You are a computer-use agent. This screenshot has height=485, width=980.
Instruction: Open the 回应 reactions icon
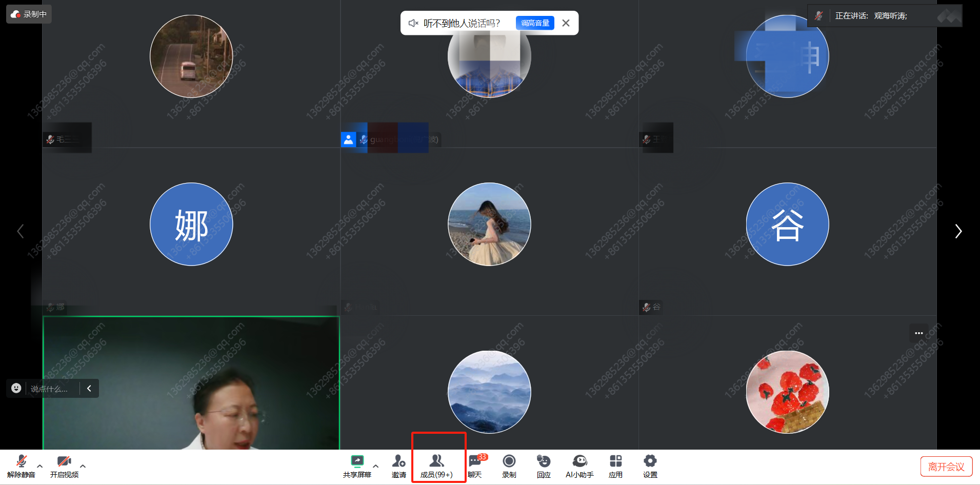(544, 466)
